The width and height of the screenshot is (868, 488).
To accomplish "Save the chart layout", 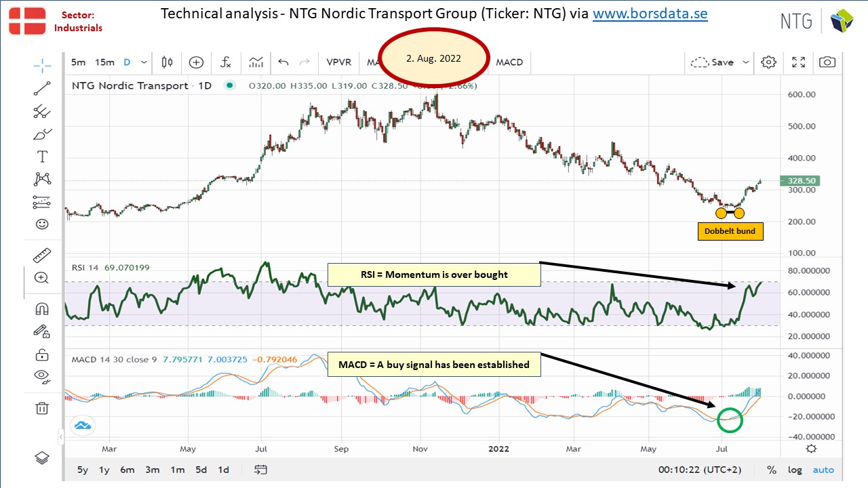I will (x=713, y=62).
